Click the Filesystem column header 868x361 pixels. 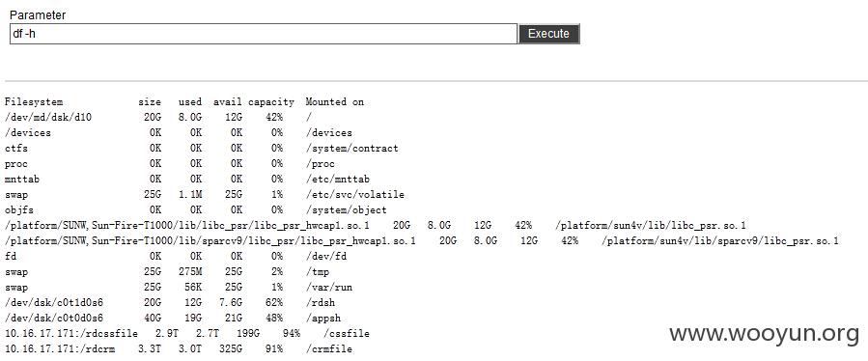[x=34, y=102]
